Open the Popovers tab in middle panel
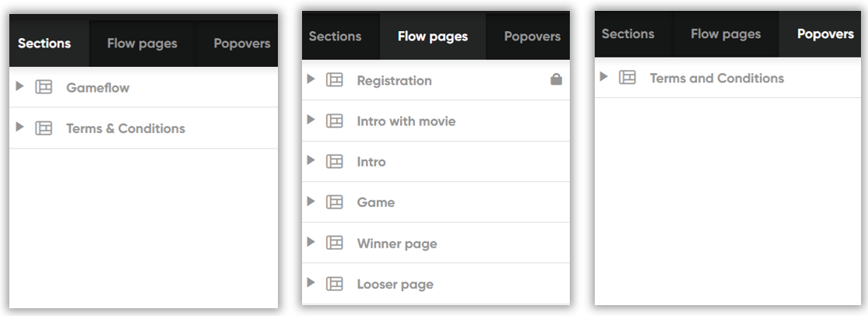The image size is (868, 316). pyautogui.click(x=532, y=37)
